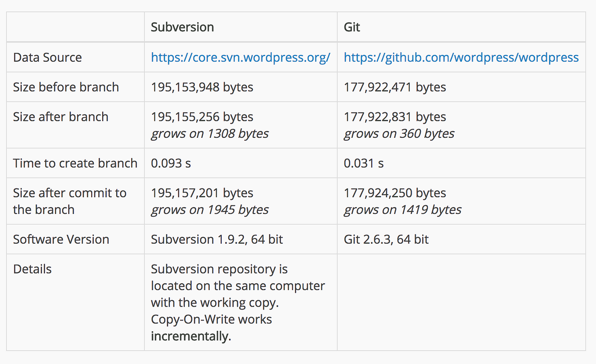
Task: Select the 0.093 s time value
Action: pyautogui.click(x=171, y=163)
